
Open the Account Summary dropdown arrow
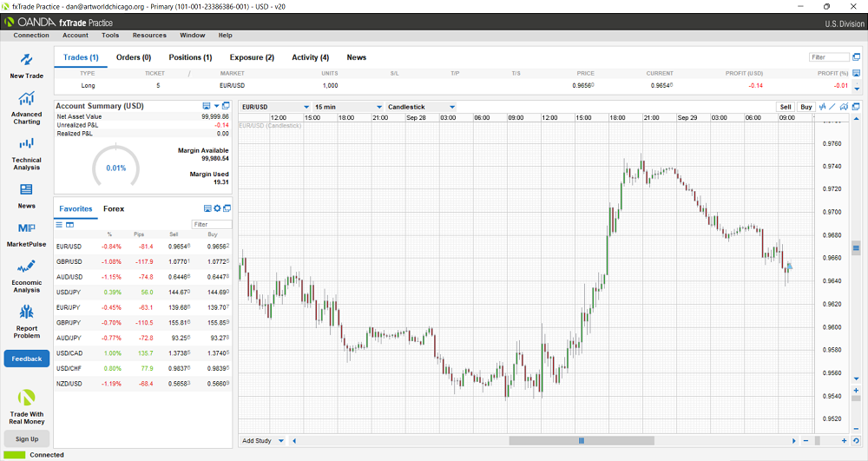pos(216,106)
